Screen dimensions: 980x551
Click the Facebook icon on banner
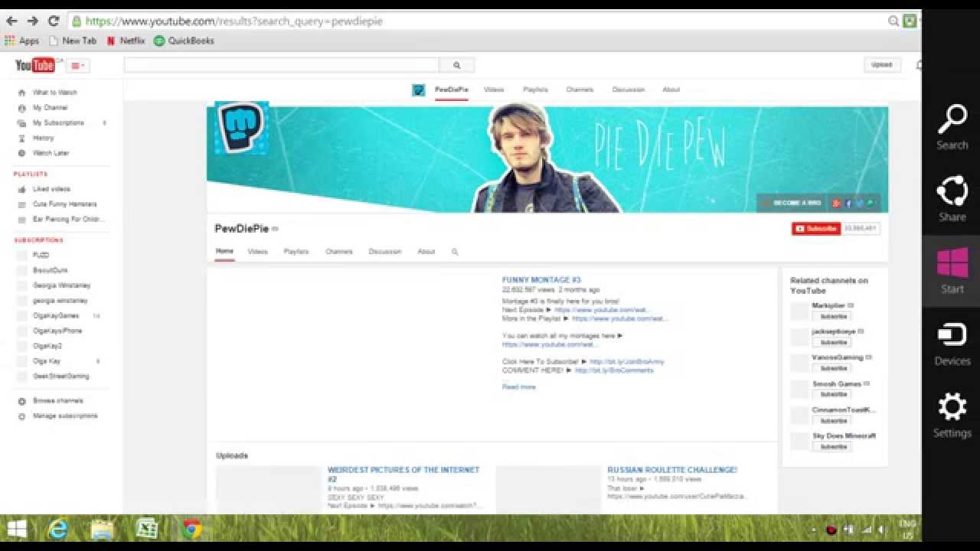[848, 204]
